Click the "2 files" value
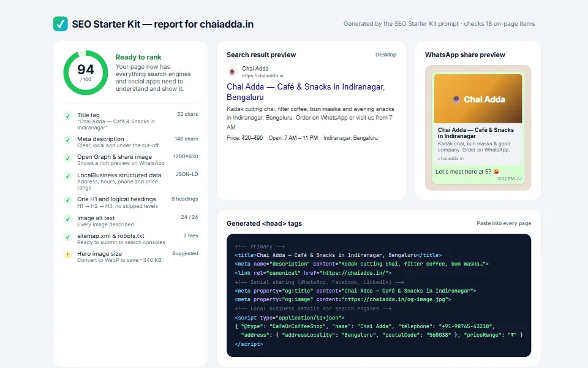 click(190, 236)
